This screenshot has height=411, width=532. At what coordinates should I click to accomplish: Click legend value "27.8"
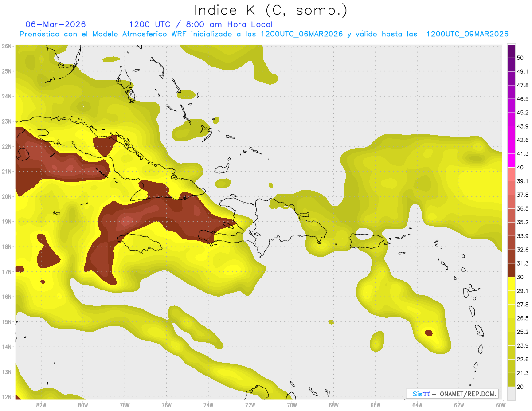(x=522, y=305)
